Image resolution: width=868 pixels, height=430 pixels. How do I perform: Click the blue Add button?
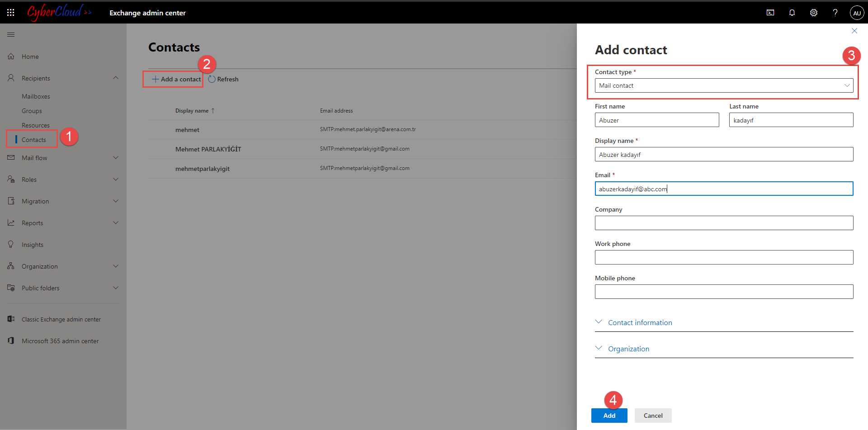click(x=609, y=416)
